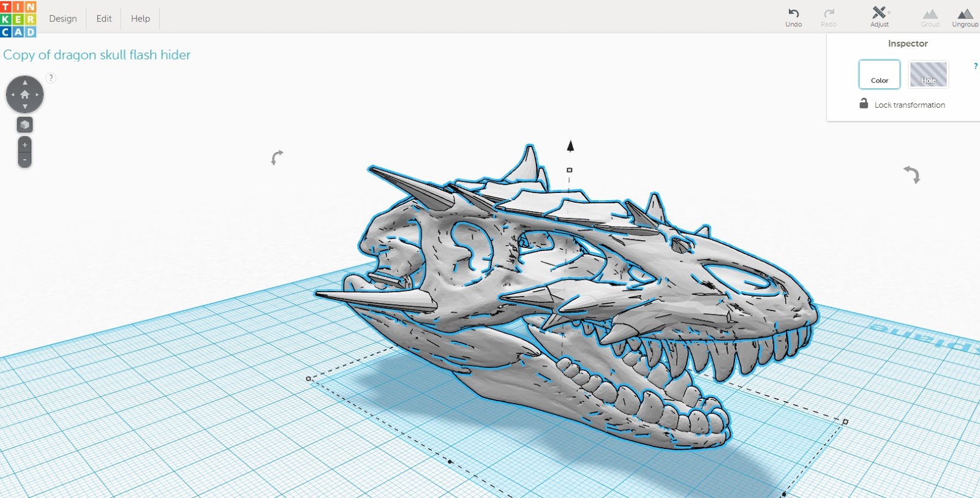
Task: Zoom out with the minus button
Action: click(x=24, y=160)
